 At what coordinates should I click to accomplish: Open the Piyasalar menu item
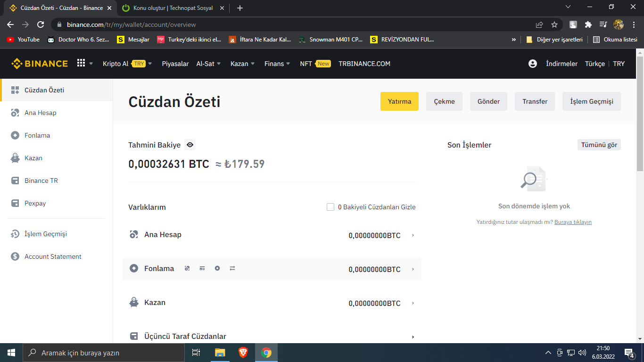[x=175, y=64]
